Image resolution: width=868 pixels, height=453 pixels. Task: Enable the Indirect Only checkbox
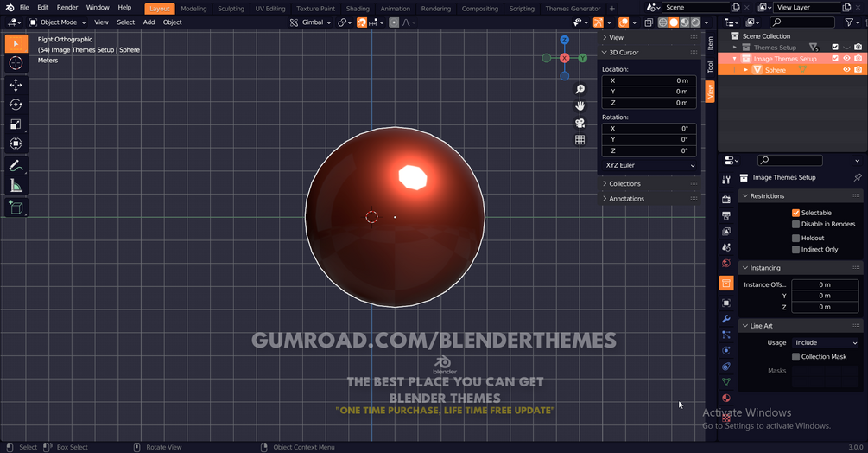pyautogui.click(x=795, y=250)
